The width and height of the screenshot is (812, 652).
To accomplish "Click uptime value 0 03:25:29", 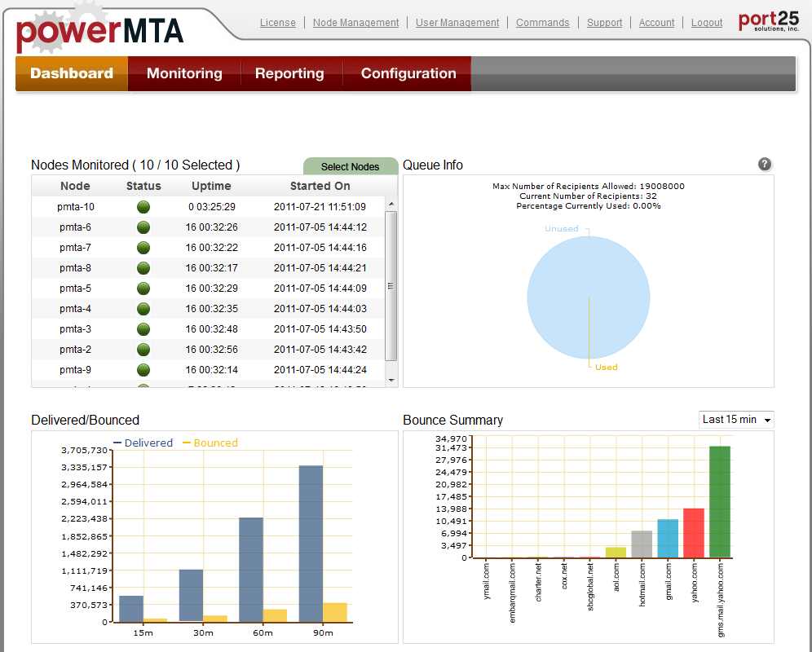I will pos(212,207).
